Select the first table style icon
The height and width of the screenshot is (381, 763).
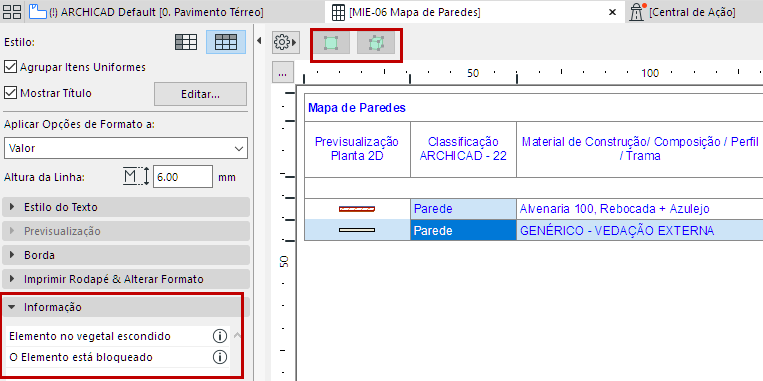click(x=186, y=42)
